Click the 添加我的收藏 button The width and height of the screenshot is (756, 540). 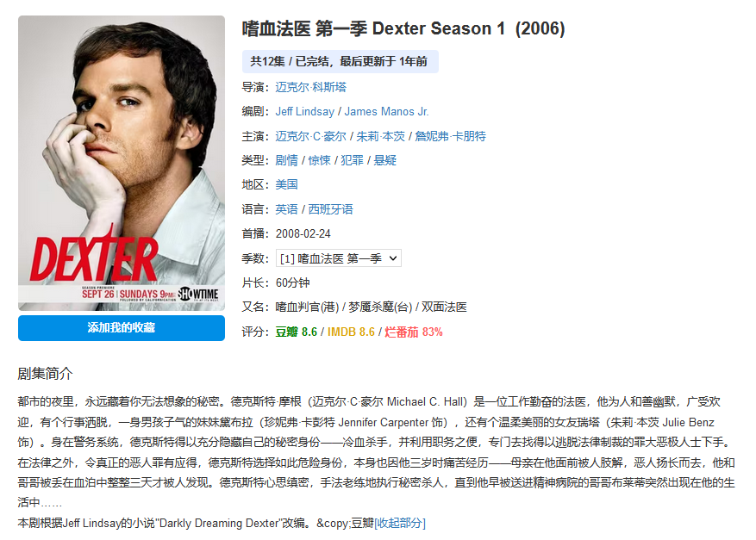coord(122,328)
